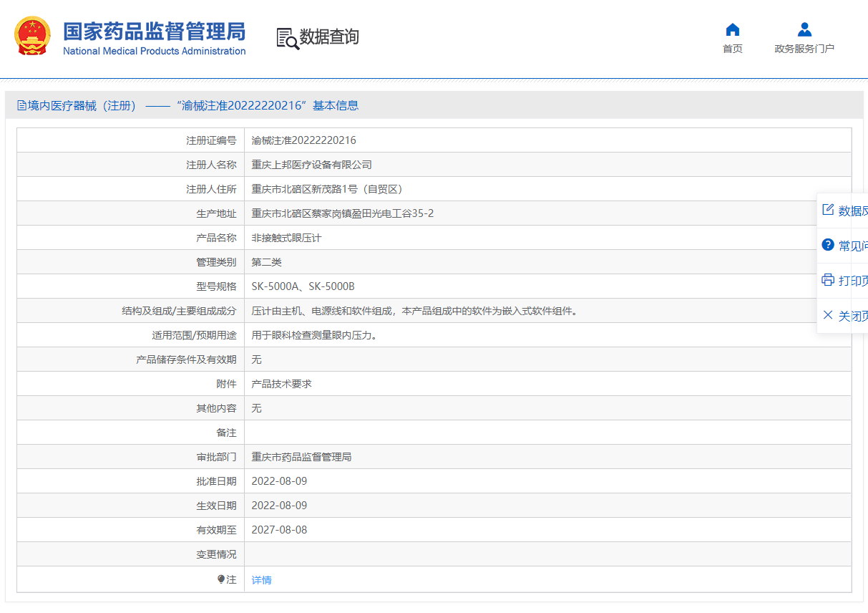Click the 管理类别 label cell
This screenshot has width=868, height=613.
click(x=131, y=262)
